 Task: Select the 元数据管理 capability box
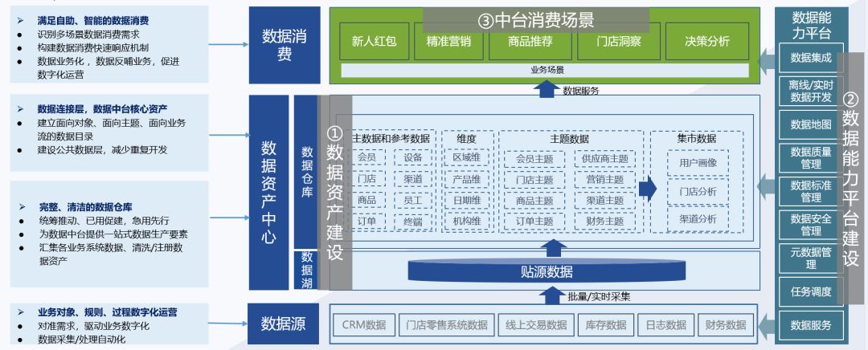tap(811, 258)
